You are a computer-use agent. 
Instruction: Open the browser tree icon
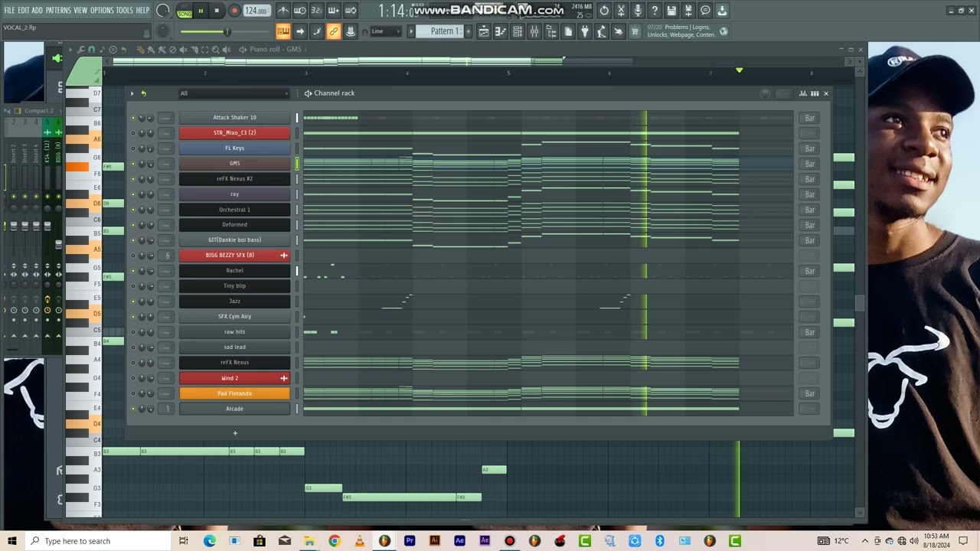pos(551,31)
